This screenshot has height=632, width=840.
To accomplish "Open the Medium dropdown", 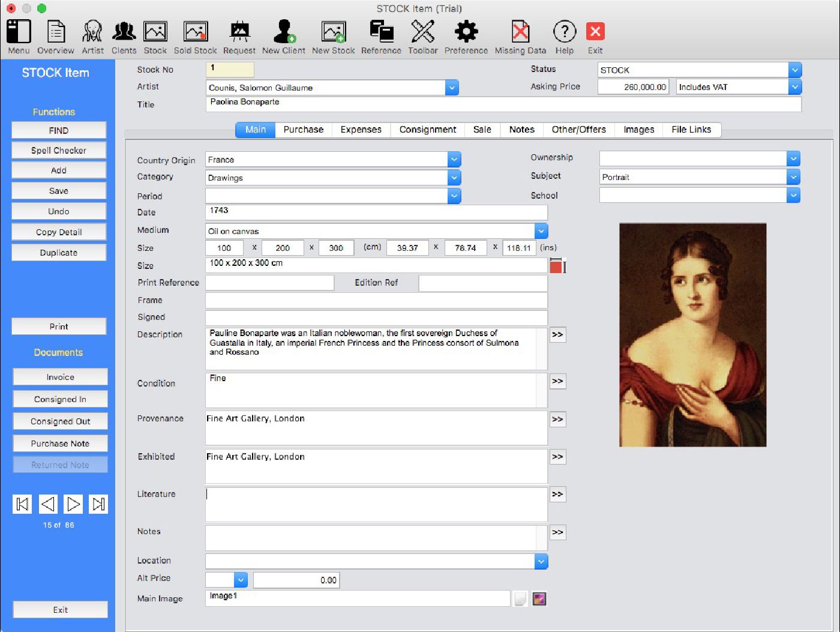I will tap(541, 231).
